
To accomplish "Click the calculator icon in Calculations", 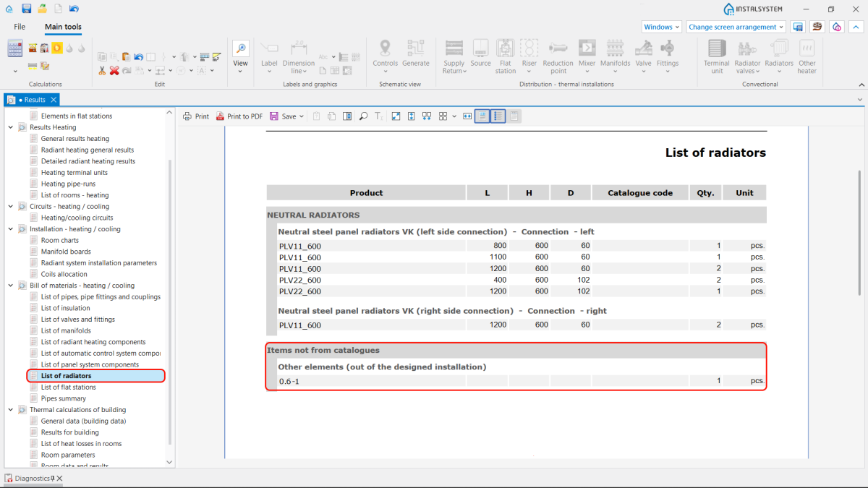I will click(x=14, y=48).
